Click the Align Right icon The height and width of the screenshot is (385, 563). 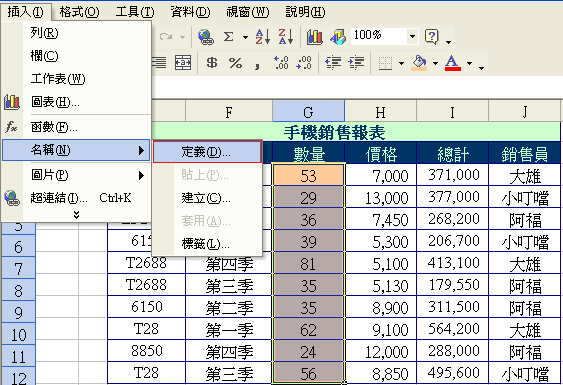tap(159, 62)
